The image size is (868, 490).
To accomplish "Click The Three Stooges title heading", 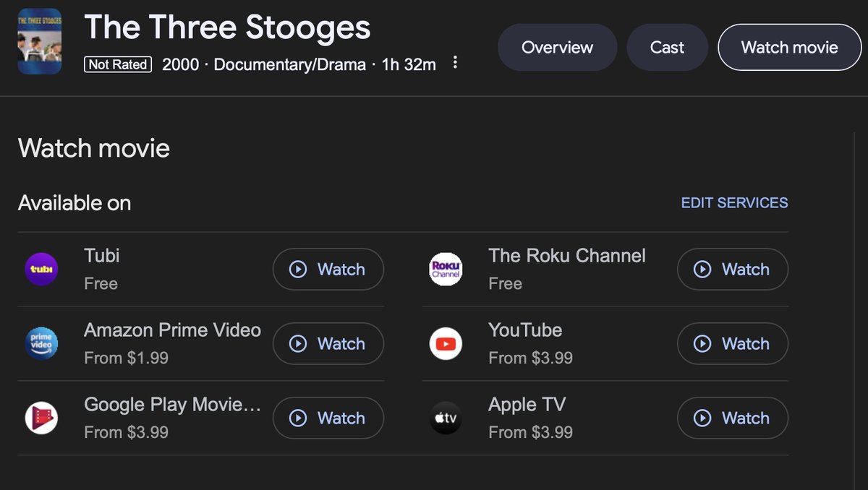I will pos(227,27).
